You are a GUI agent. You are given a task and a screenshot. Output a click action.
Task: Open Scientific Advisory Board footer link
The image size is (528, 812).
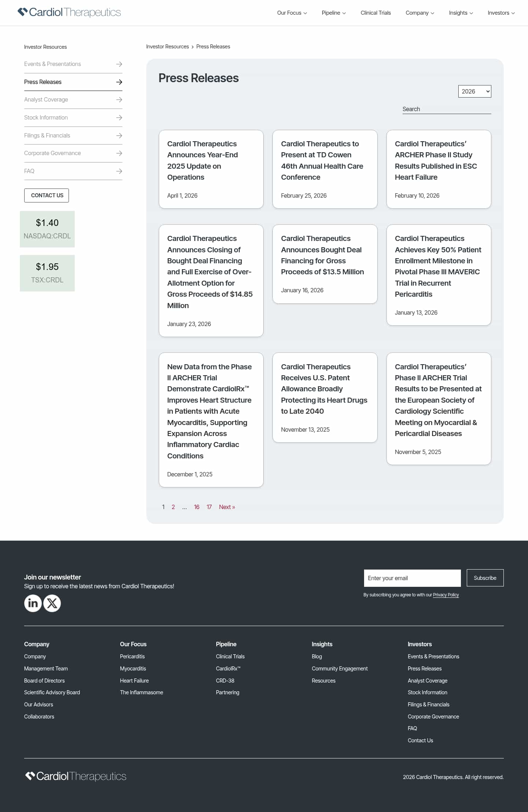pyautogui.click(x=52, y=692)
